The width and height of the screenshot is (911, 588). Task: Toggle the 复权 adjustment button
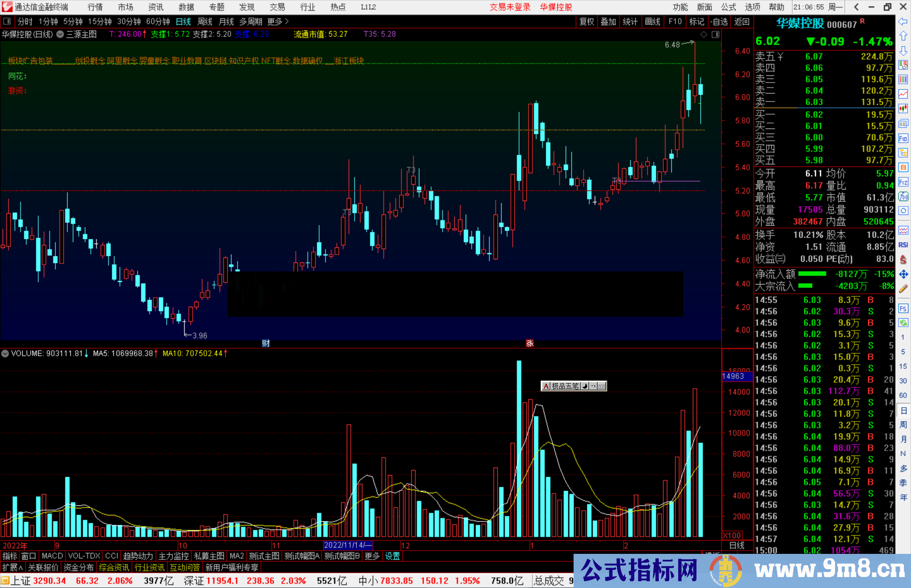[x=587, y=21]
